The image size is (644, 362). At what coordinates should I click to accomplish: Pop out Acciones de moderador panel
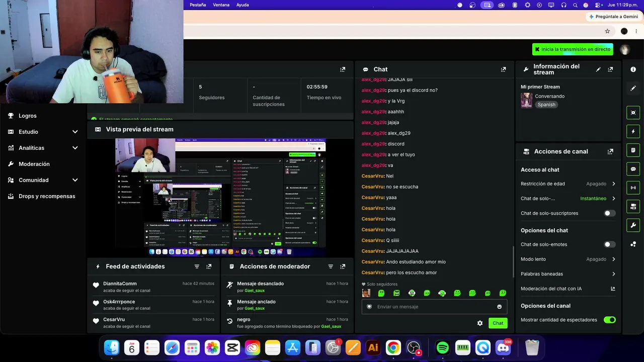pyautogui.click(x=343, y=266)
